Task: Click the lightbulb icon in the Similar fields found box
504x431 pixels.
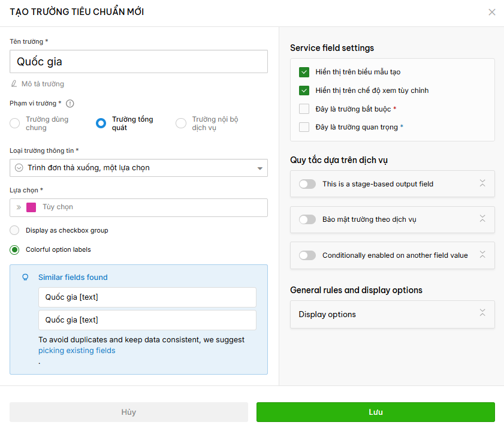Action: coord(25,277)
